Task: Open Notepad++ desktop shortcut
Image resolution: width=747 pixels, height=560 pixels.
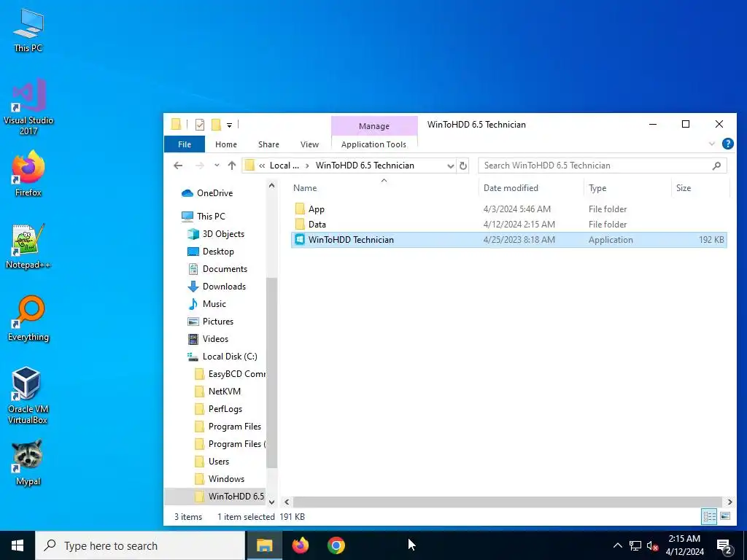Action: click(x=28, y=246)
